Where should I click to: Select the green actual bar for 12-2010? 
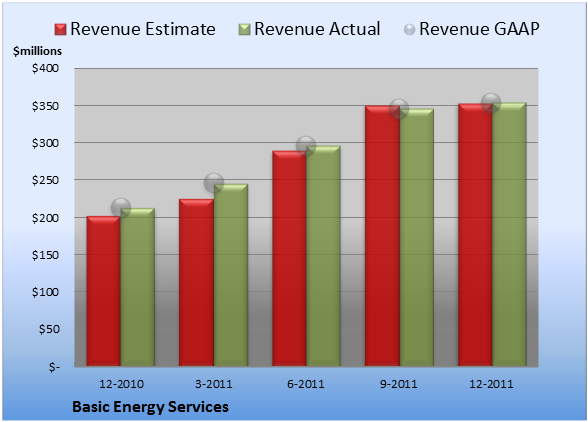[138, 287]
